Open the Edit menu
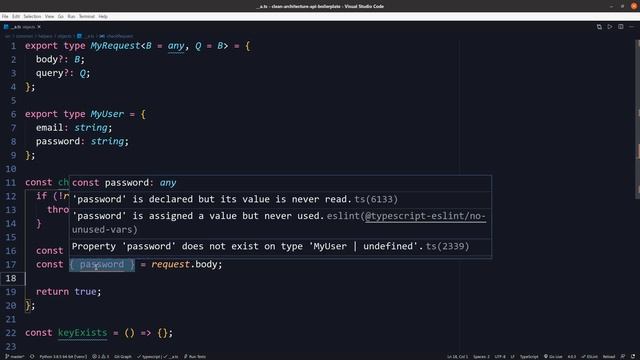The width and height of the screenshot is (640, 360). pyautogui.click(x=16, y=16)
